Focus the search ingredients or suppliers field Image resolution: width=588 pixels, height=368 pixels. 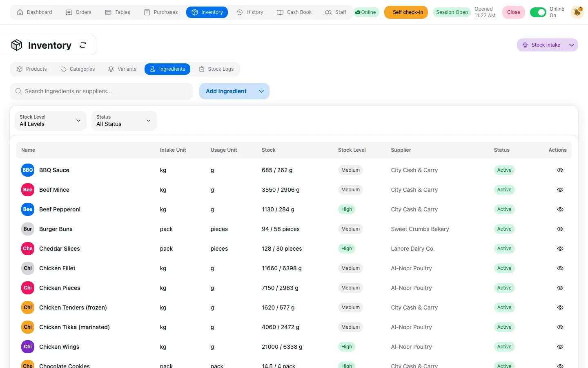tap(101, 91)
